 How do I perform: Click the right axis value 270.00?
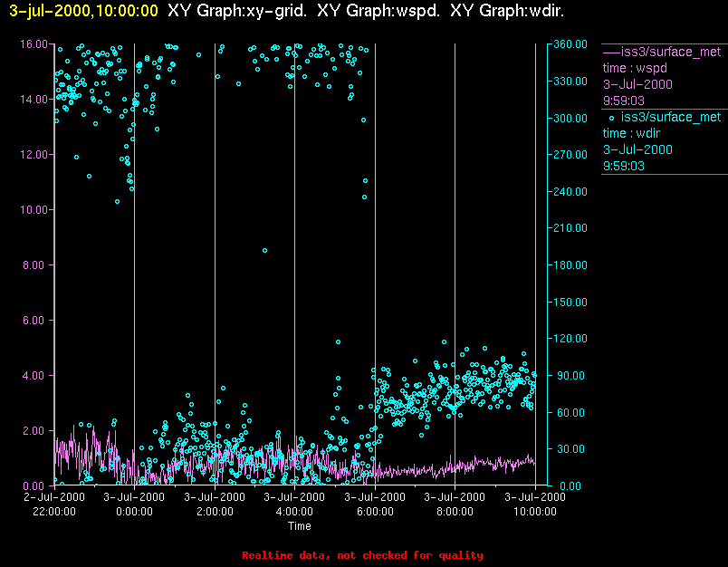(x=570, y=155)
